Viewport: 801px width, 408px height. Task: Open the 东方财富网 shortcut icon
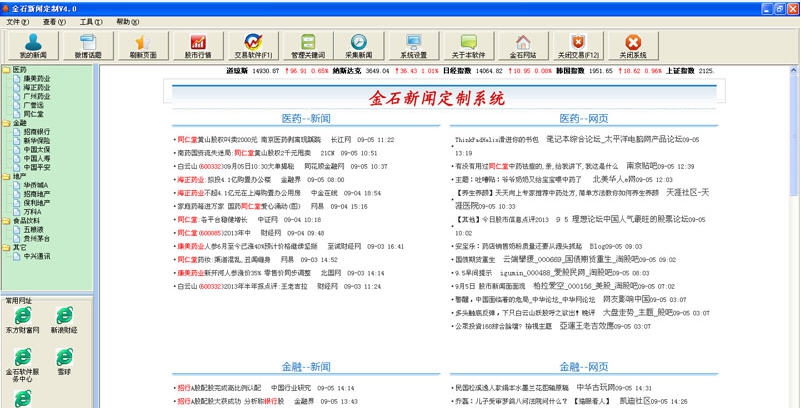click(x=22, y=316)
